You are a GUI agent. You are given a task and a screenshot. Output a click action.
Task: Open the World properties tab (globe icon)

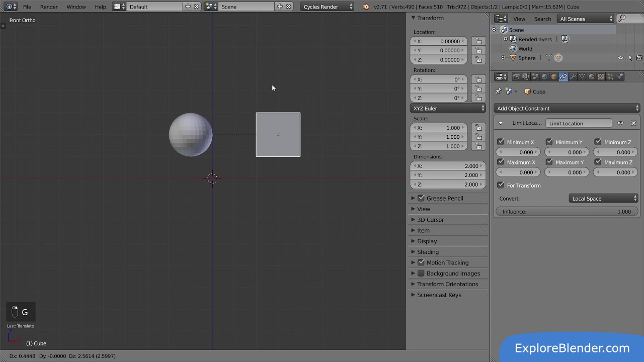[x=544, y=77]
